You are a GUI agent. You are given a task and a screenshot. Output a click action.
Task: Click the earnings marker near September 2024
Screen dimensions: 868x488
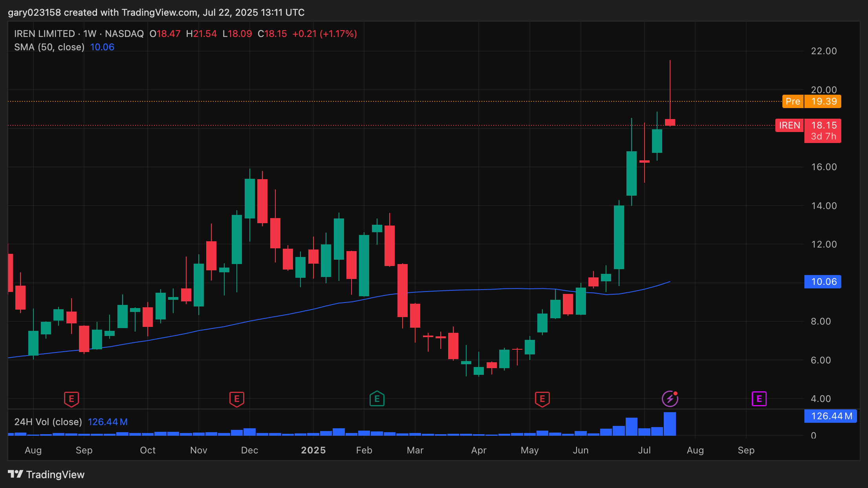(x=71, y=399)
